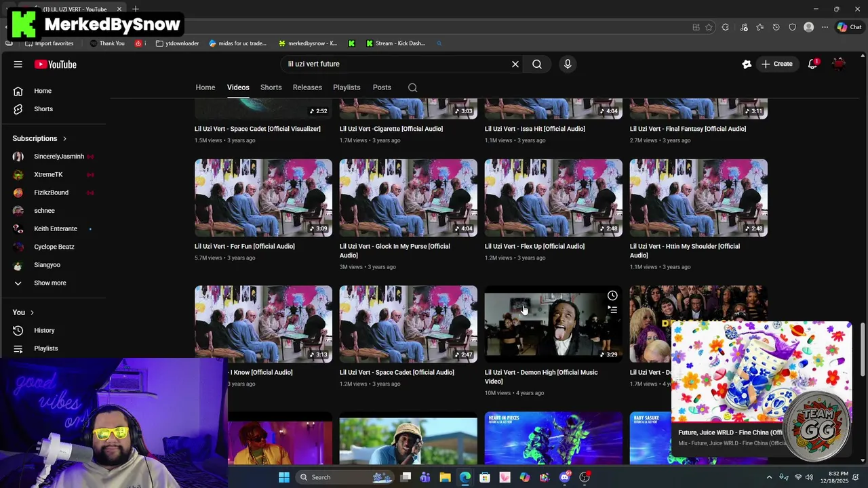This screenshot has width=868, height=488.
Task: Open Demon High [Official Music Video] title
Action: tap(541, 377)
